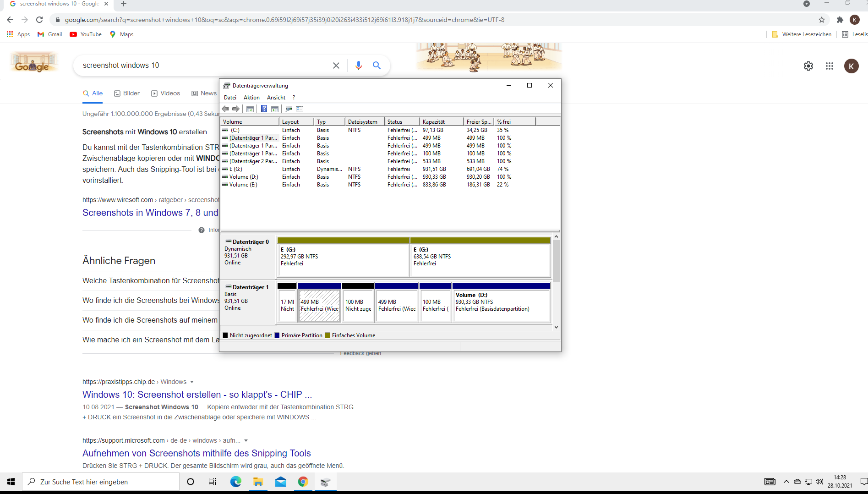Viewport: 868px width, 494px height.
Task: Open Datei menu in Datenträgerverwaltung
Action: [x=230, y=97]
